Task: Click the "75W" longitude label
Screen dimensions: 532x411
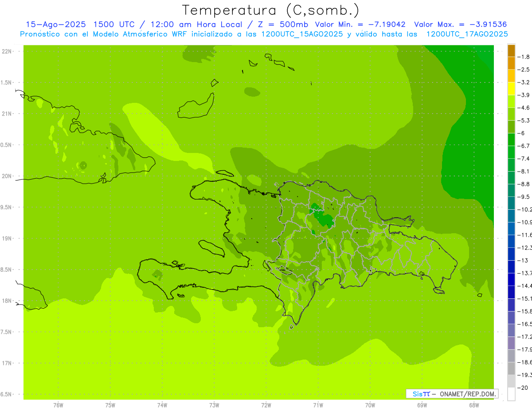Action: pyautogui.click(x=110, y=406)
